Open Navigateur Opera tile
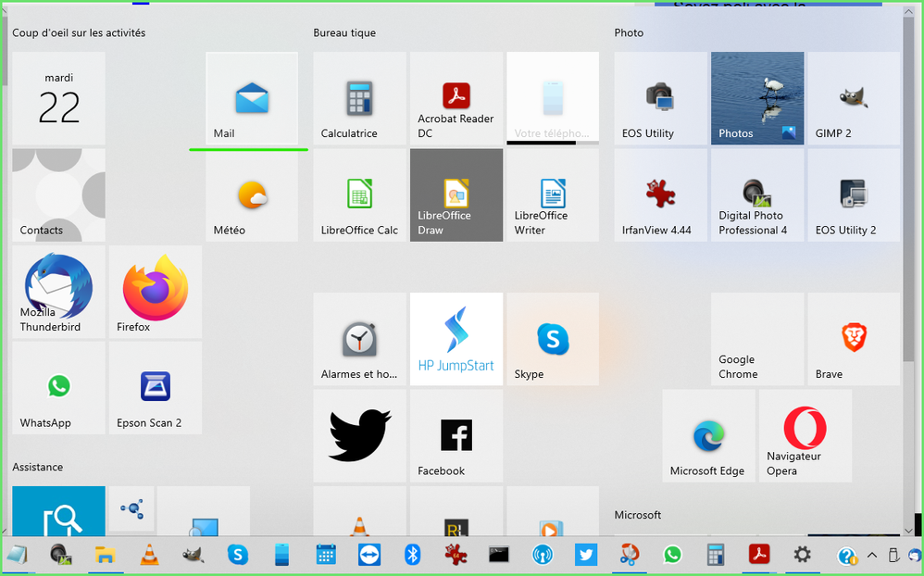Screen dimensions: 924x576 point(805,435)
